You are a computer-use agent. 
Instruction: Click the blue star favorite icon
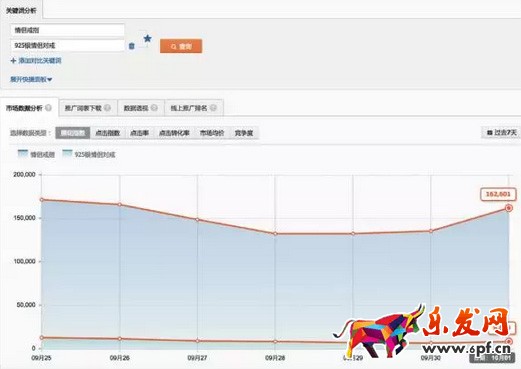click(x=147, y=39)
